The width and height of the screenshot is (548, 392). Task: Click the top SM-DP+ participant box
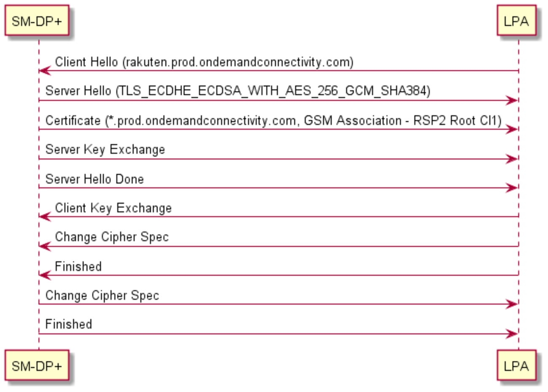pos(37,21)
